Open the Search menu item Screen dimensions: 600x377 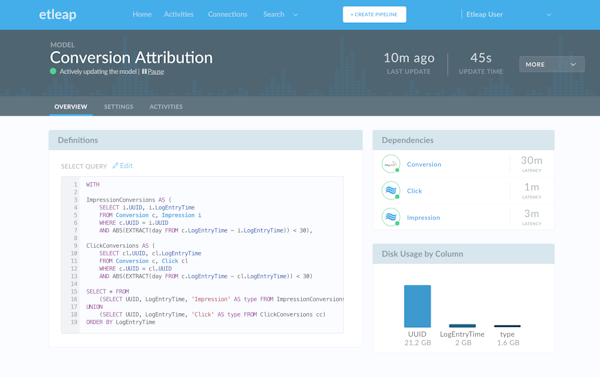coord(274,14)
